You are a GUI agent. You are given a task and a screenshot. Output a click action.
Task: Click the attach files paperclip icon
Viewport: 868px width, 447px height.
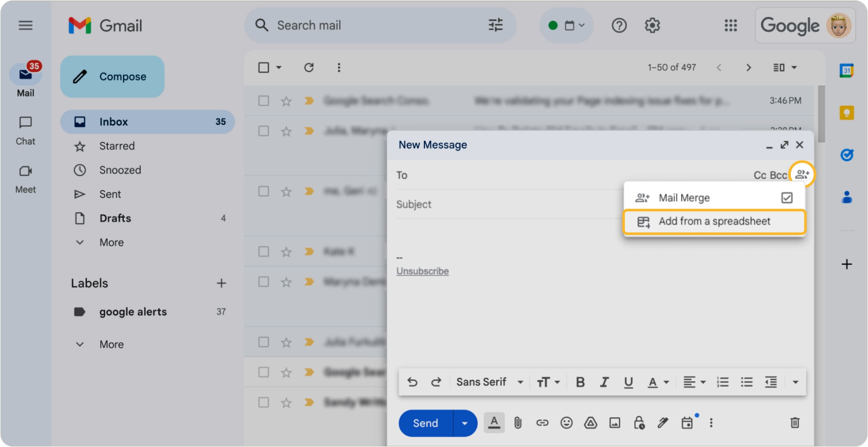pyautogui.click(x=518, y=423)
